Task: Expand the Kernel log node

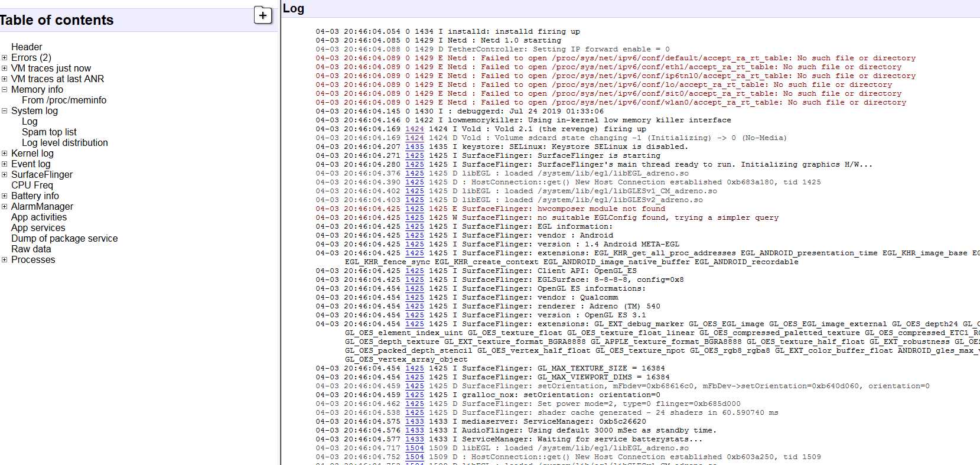Action: (5, 154)
